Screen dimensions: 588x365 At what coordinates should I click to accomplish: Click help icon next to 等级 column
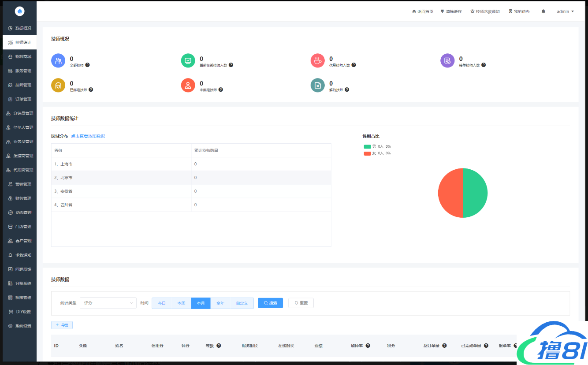click(x=219, y=346)
